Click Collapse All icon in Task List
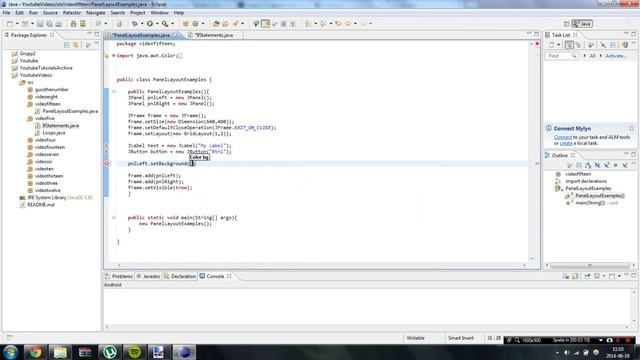 coord(613,45)
